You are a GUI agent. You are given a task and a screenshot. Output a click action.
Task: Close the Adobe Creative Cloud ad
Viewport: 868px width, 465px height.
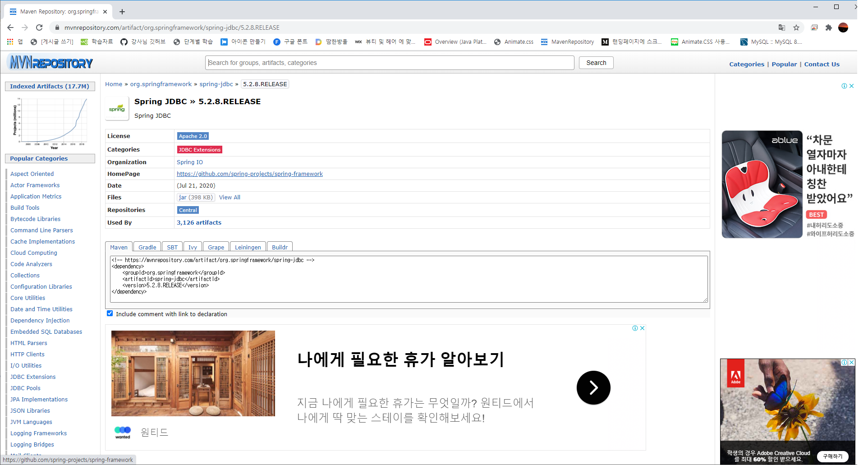coord(852,362)
